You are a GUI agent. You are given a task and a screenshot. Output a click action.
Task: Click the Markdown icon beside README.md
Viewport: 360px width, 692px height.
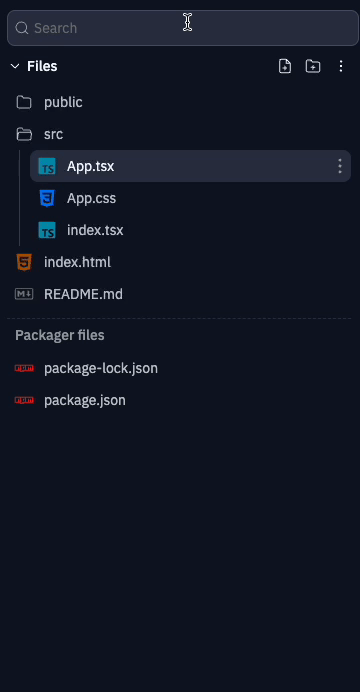tap(24, 294)
